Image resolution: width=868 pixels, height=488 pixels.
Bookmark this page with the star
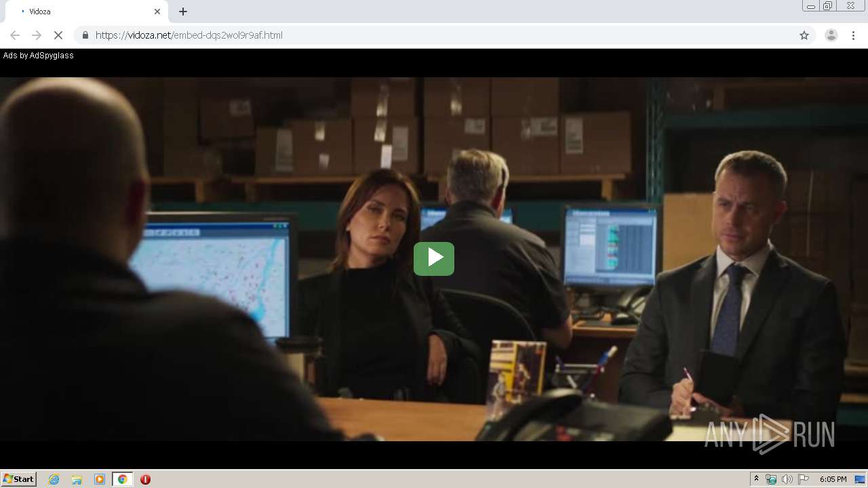804,35
